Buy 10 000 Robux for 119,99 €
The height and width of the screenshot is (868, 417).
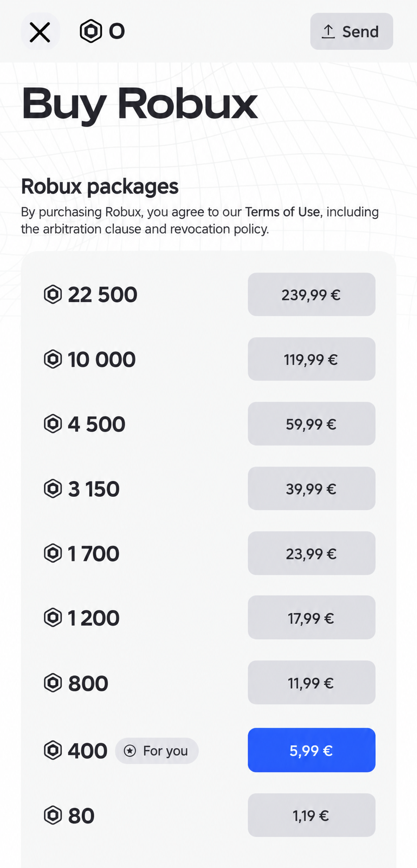(311, 359)
